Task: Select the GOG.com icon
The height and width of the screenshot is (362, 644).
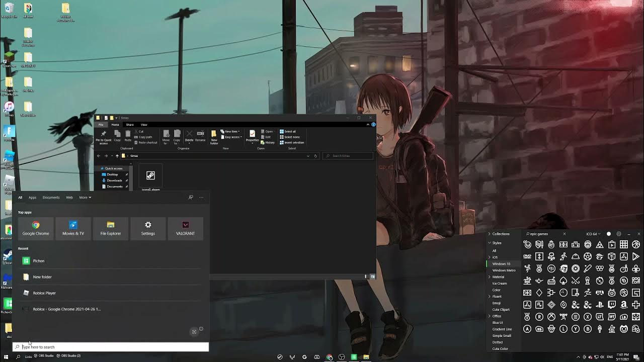Action: pyautogui.click(x=636, y=281)
